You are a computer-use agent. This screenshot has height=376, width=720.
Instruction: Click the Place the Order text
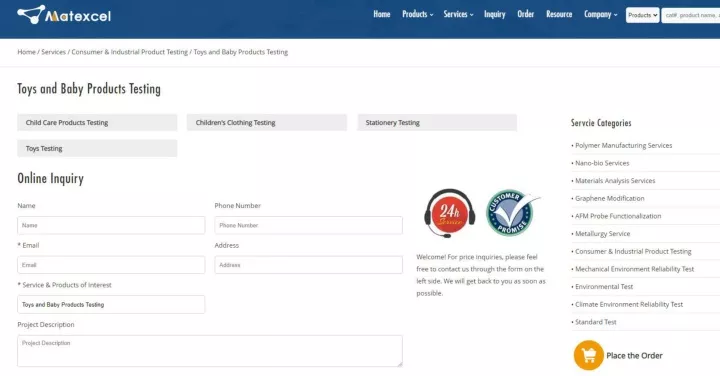(634, 355)
